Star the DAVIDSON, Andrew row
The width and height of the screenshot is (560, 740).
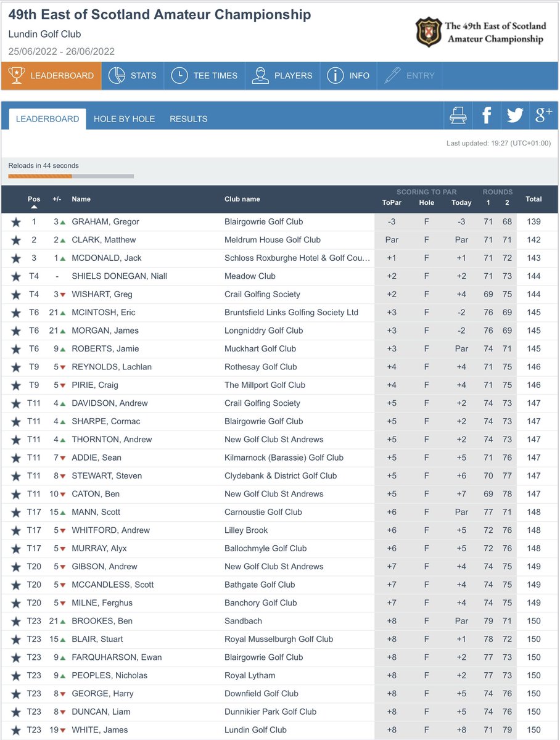(x=16, y=403)
